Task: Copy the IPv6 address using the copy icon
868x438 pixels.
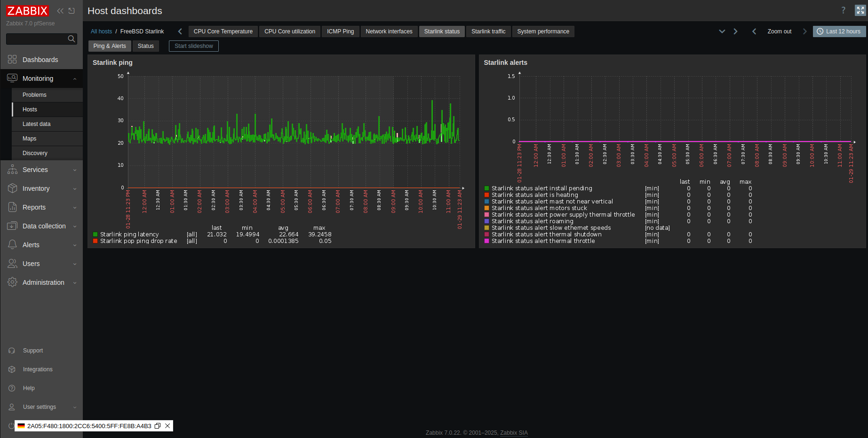Action: [x=158, y=426]
